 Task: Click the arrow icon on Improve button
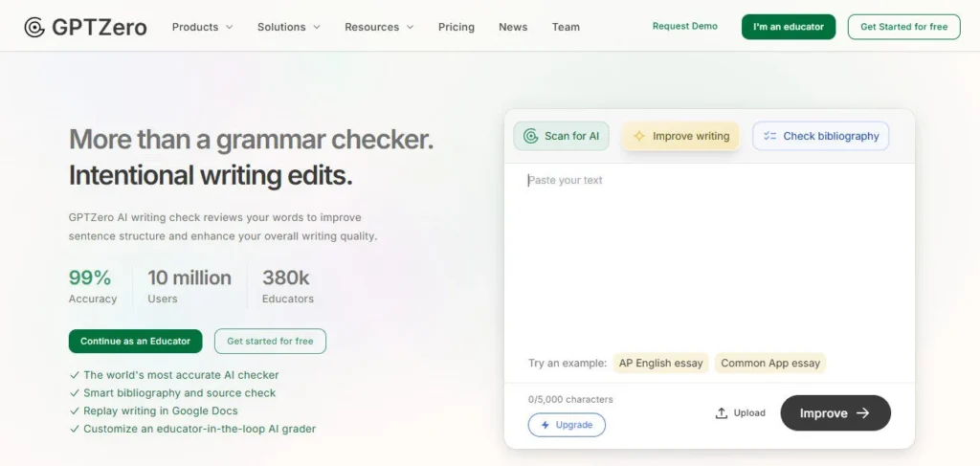[863, 413]
